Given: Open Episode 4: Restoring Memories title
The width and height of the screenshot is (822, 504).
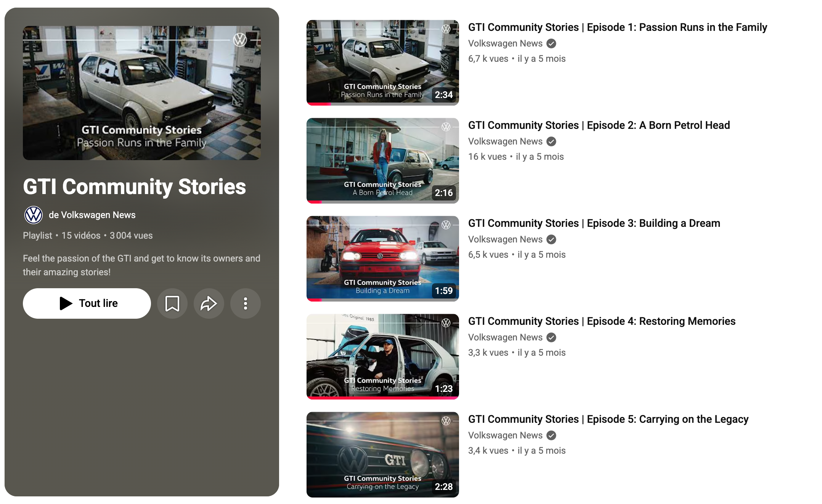Looking at the screenshot, I should [602, 321].
